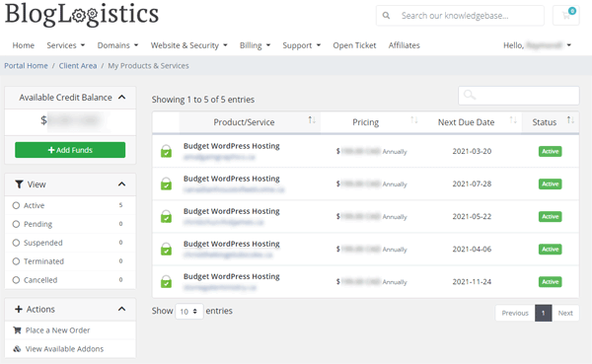Click Active status badge for 2021-07-28
Viewport: 592px width, 364px height.
pos(551,183)
